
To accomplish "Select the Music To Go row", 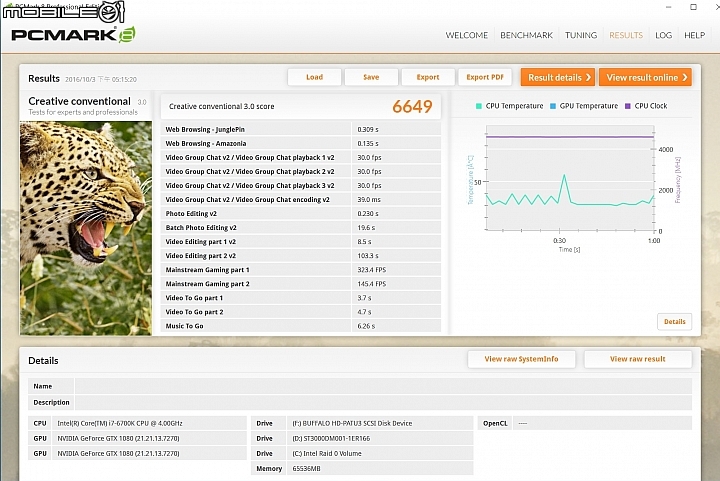I will point(301,326).
